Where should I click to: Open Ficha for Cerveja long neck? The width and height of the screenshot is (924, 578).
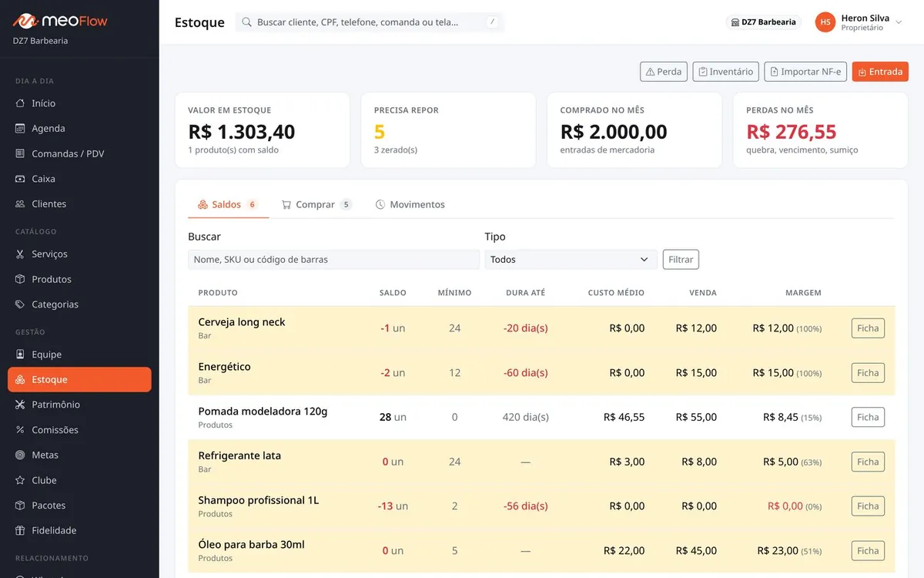coord(868,328)
